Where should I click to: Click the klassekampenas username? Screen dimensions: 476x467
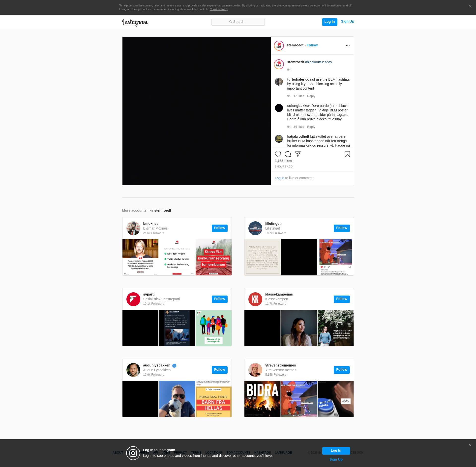pyautogui.click(x=279, y=295)
